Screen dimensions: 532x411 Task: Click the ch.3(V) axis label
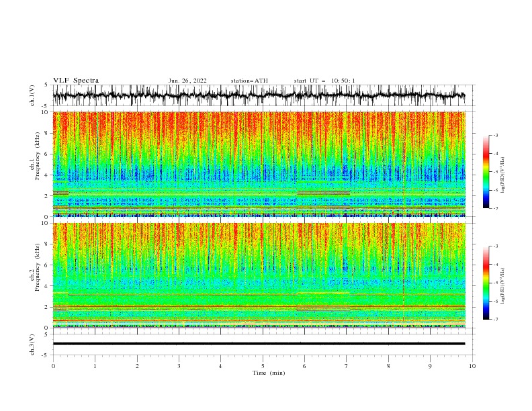click(x=32, y=345)
